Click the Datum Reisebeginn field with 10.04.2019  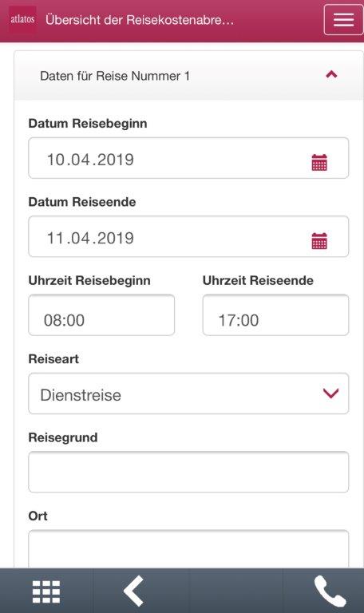pos(188,158)
